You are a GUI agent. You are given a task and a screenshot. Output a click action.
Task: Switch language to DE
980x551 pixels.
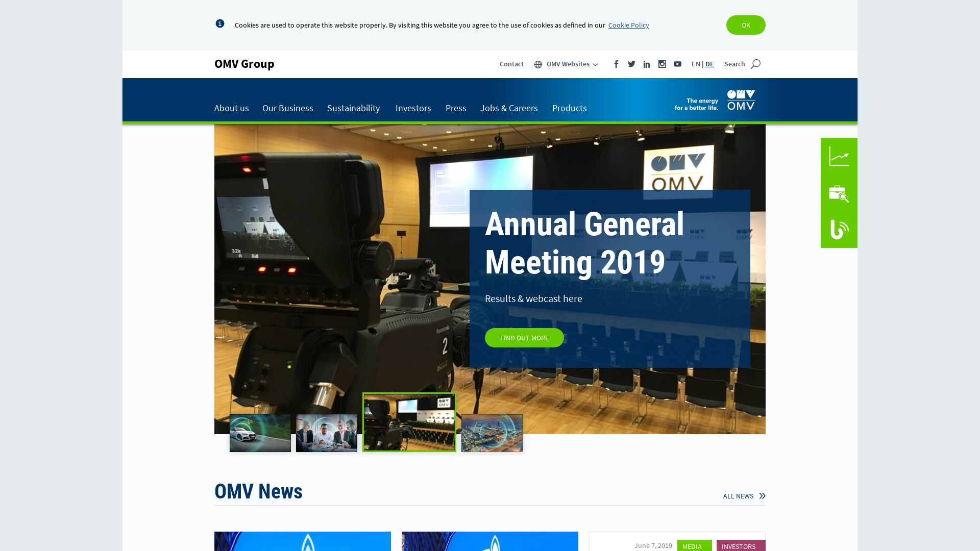pyautogui.click(x=709, y=64)
